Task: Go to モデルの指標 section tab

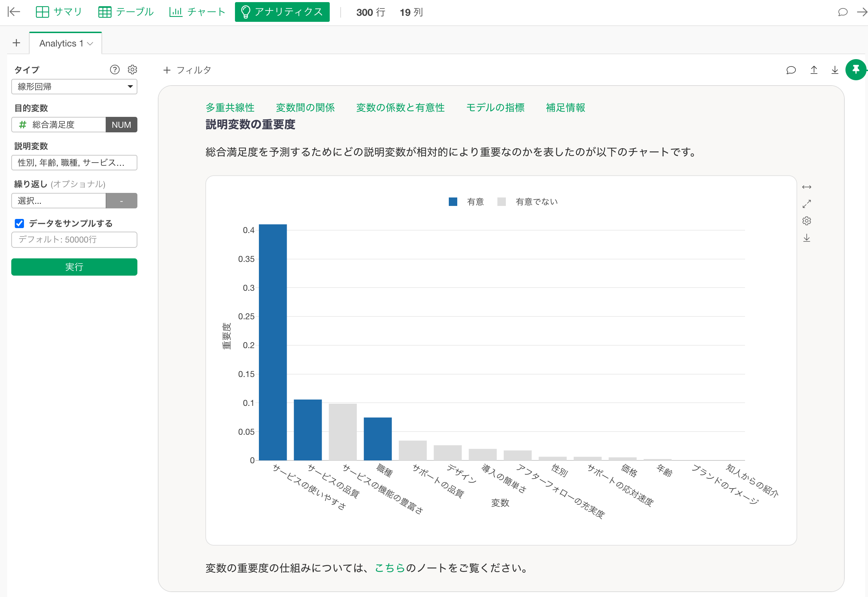Action: click(x=495, y=108)
